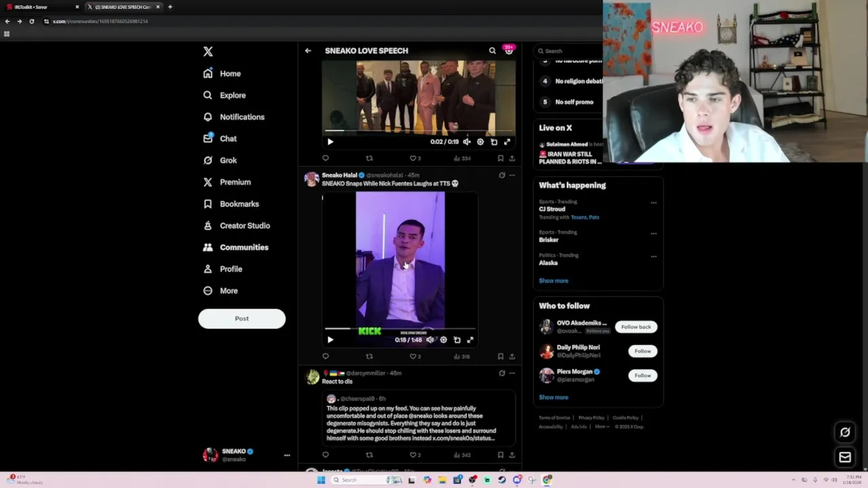Open more options on darcymmiller post
This screenshot has width=868, height=488.
[x=512, y=373]
